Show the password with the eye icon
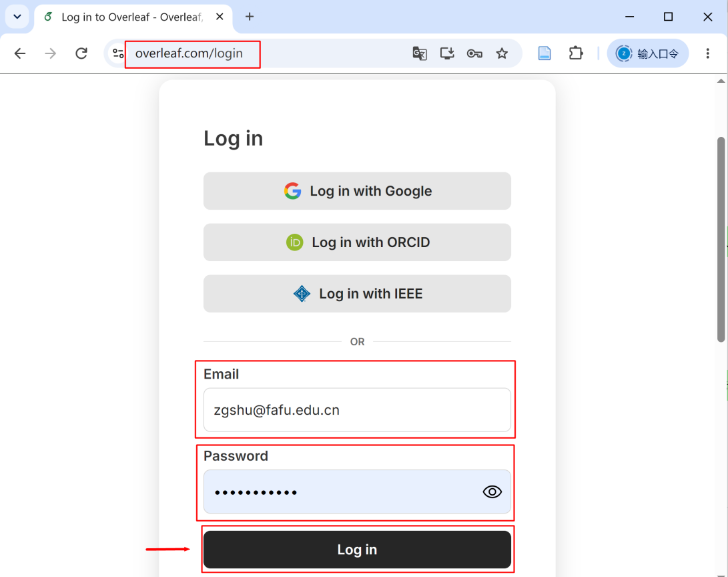Screen dimensions: 728x577 point(492,492)
